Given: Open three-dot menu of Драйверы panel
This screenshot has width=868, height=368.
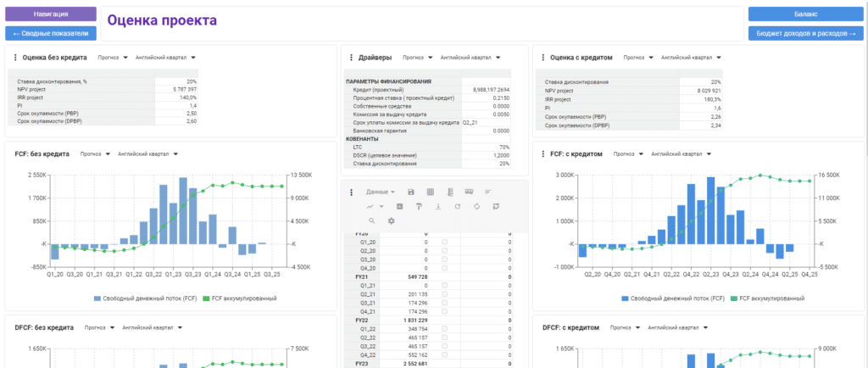Looking at the screenshot, I should (x=352, y=58).
